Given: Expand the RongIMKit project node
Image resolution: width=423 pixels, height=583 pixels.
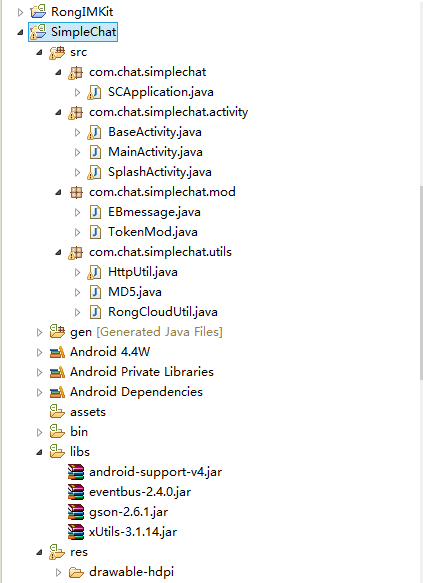Looking at the screenshot, I should tap(20, 12).
